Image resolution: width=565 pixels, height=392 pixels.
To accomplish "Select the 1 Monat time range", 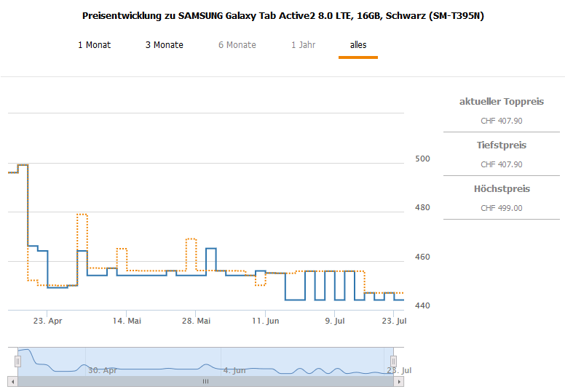I will coord(94,45).
